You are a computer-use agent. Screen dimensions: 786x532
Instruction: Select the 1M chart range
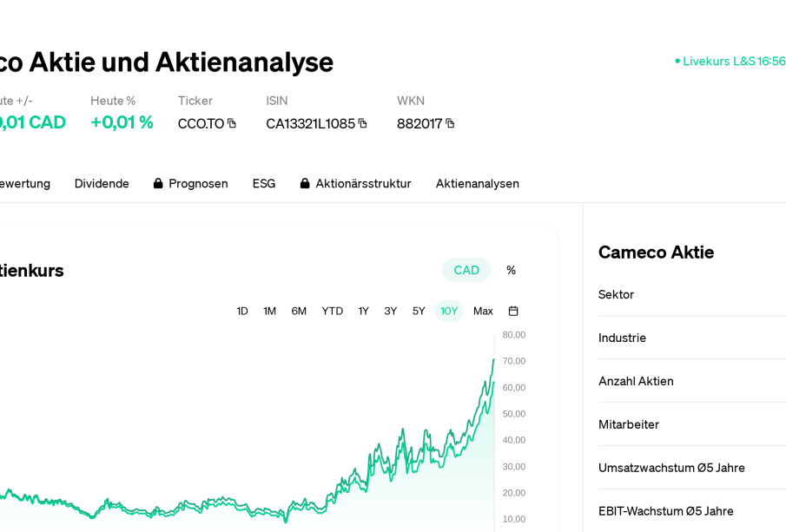point(270,311)
